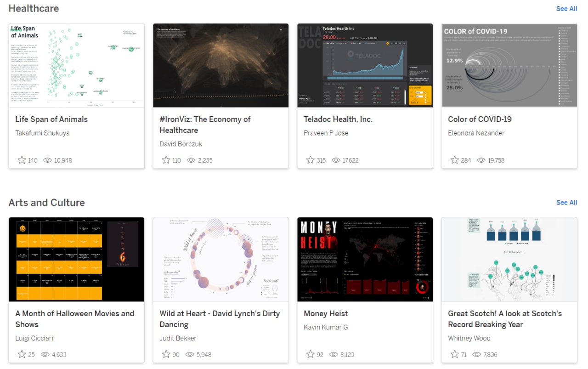Screen dimensions: 588x369
Task: Click star on Wild at Heart card
Action: tap(166, 354)
